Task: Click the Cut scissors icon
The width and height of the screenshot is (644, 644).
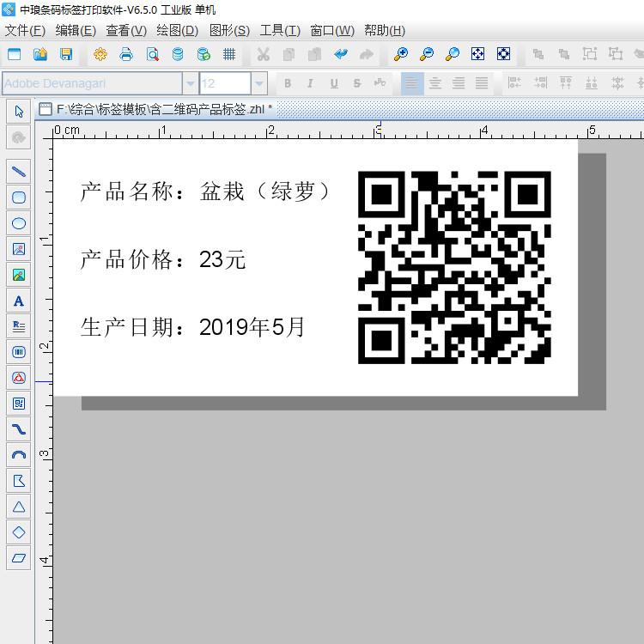Action: pyautogui.click(x=263, y=54)
